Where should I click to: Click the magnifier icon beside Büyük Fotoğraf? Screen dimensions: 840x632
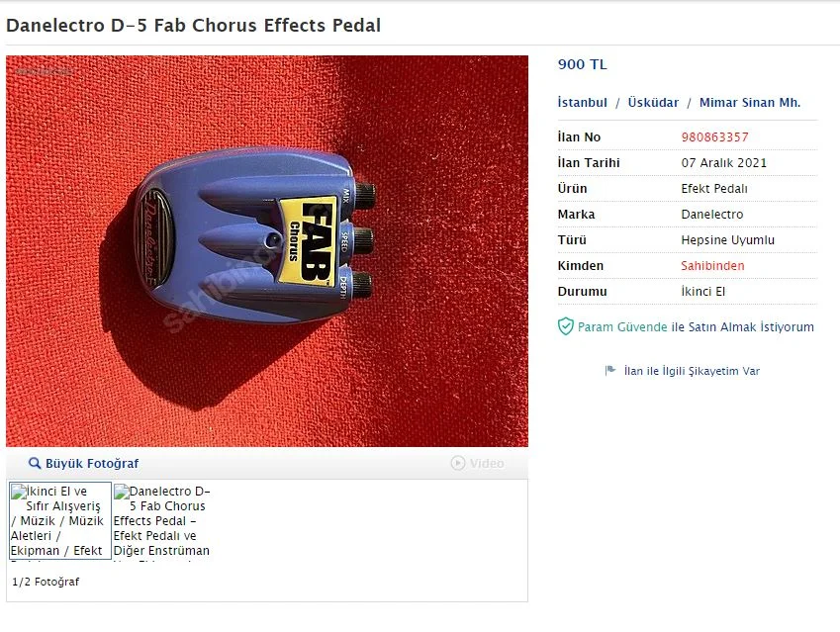pos(35,463)
